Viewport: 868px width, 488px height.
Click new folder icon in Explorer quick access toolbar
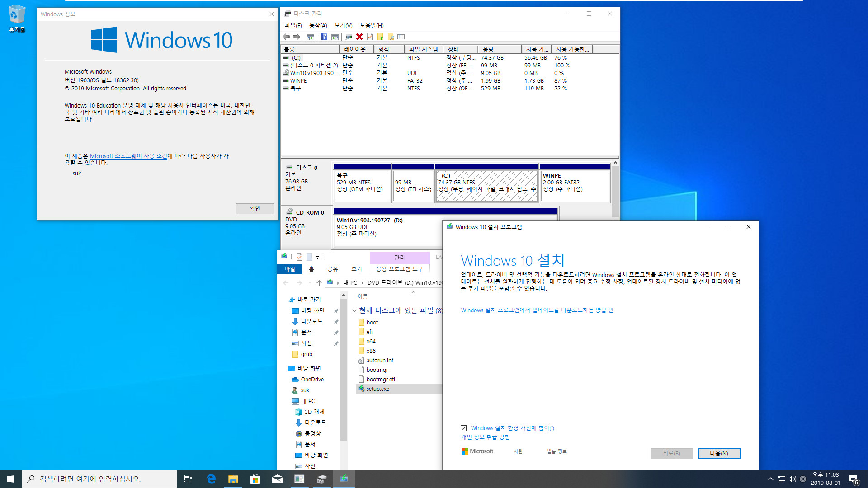pyautogui.click(x=309, y=257)
